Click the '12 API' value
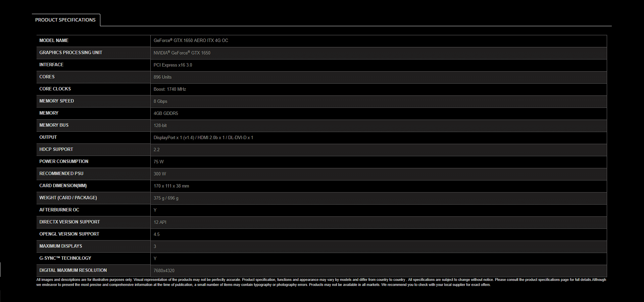Image resolution: width=644 pixels, height=302 pixels. 160,222
